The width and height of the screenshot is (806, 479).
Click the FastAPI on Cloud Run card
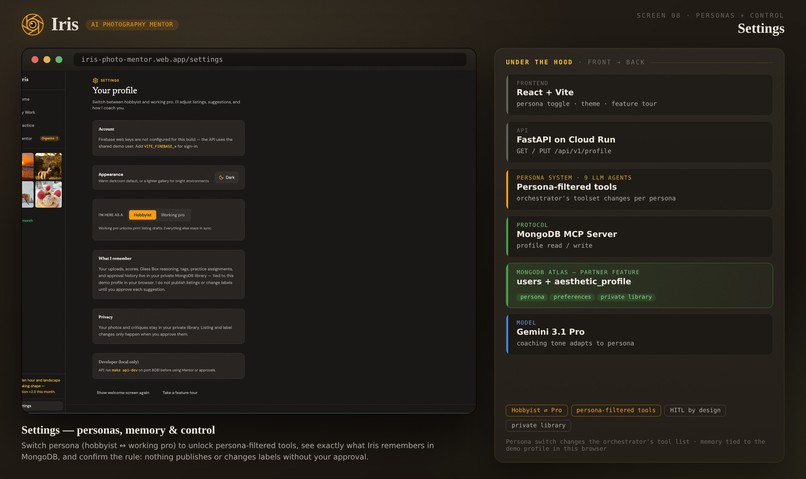639,142
